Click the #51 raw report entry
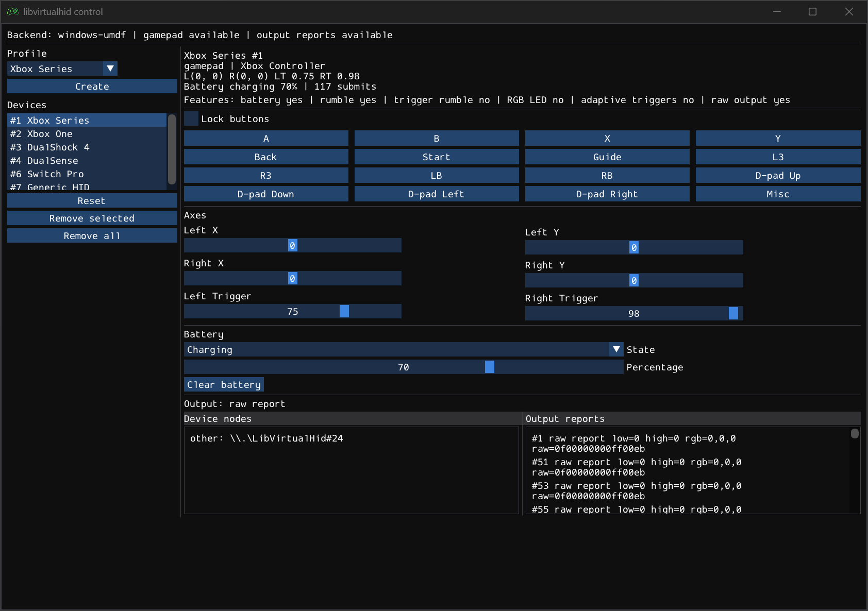The height and width of the screenshot is (611, 868). click(637, 467)
